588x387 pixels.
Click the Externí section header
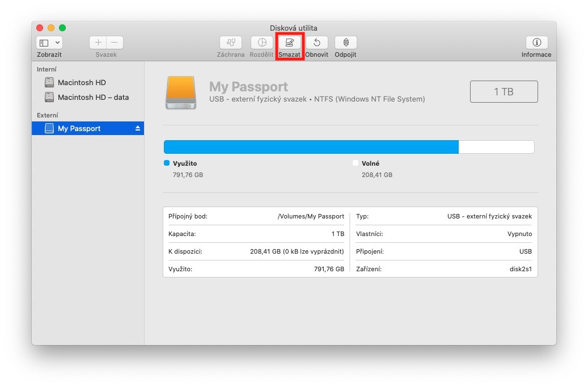click(x=47, y=115)
